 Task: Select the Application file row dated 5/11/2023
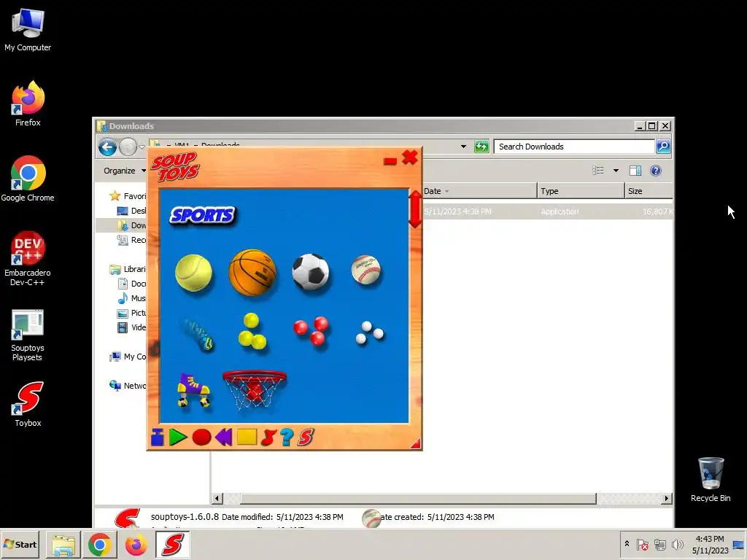(x=548, y=211)
